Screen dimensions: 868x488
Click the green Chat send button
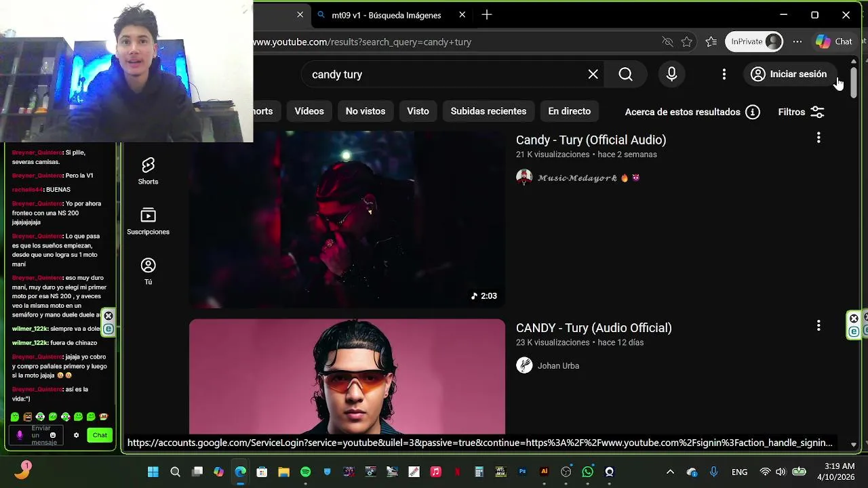[100, 435]
